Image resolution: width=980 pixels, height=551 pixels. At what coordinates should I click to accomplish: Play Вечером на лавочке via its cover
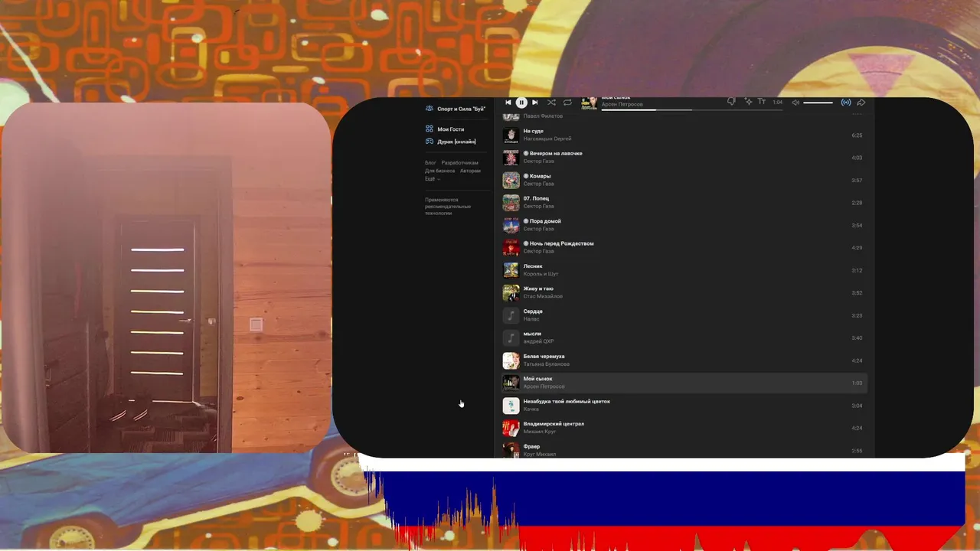511,158
